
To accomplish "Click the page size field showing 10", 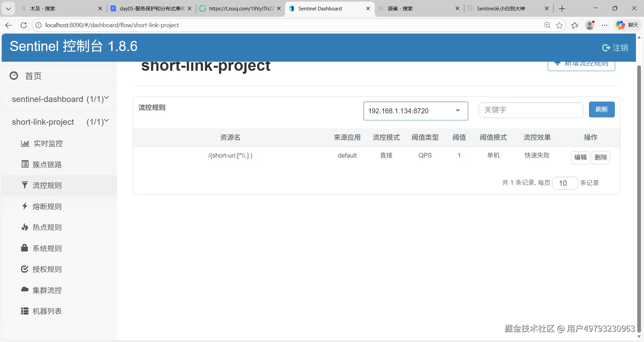I will click(565, 183).
